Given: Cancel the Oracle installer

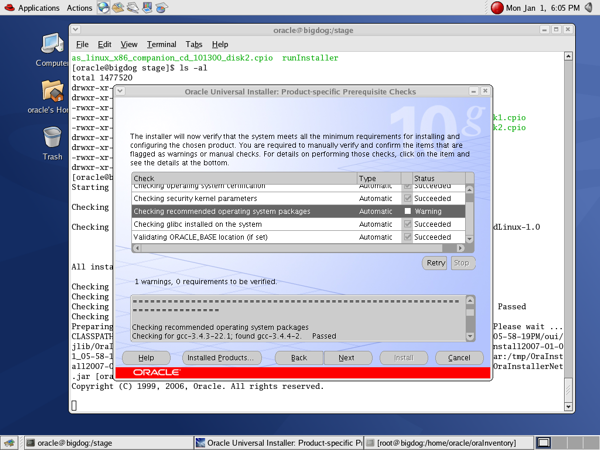Looking at the screenshot, I should click(459, 358).
